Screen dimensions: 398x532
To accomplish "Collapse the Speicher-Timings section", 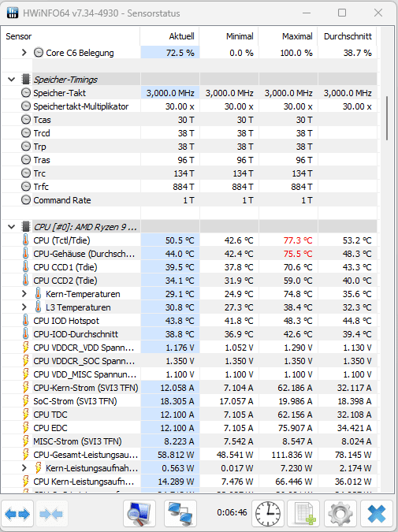I will pos(12,80).
